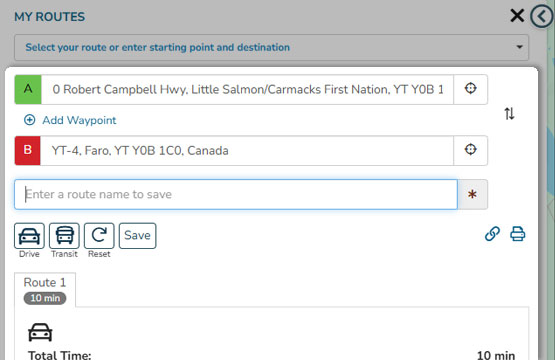Click the car icon in route summary

40,332
